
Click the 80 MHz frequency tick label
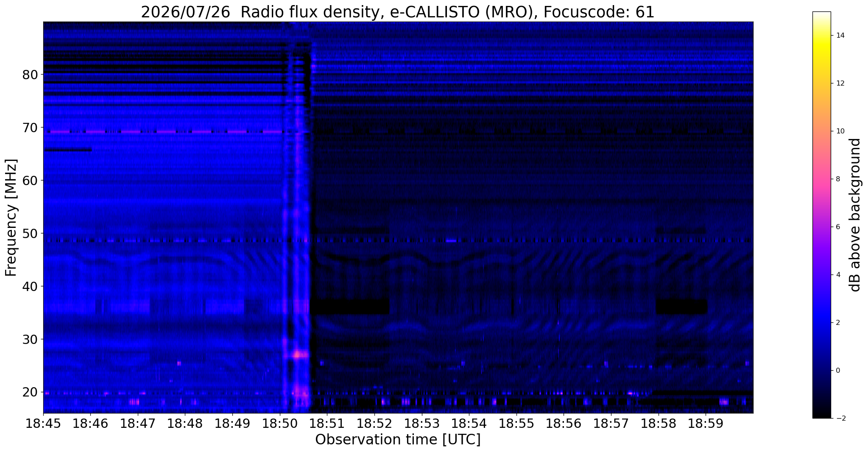pos(30,75)
